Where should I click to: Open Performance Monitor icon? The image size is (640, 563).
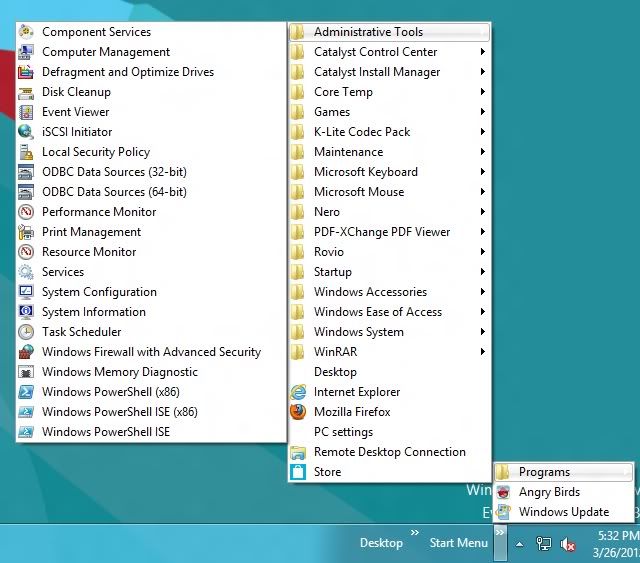(26, 212)
